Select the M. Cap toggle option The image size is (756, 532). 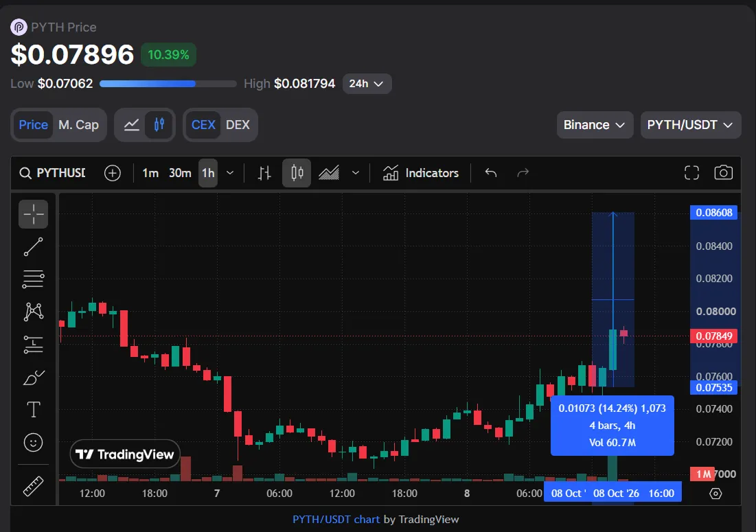coord(78,125)
